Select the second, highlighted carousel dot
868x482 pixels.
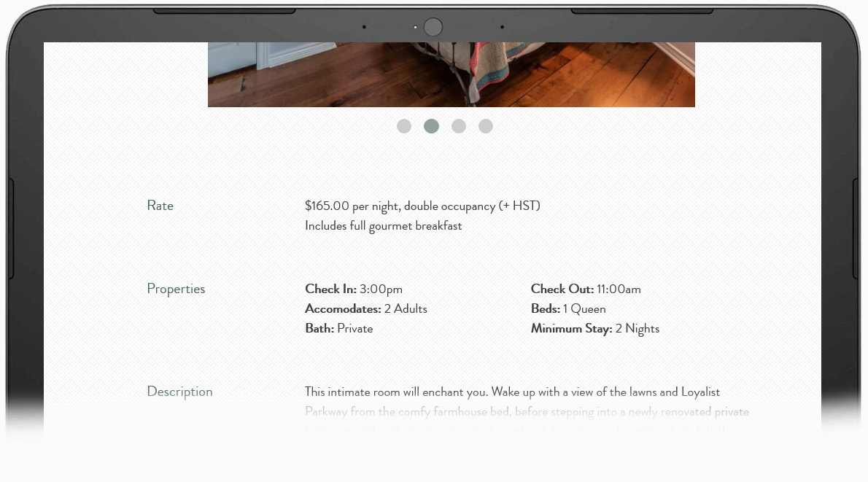coord(431,126)
